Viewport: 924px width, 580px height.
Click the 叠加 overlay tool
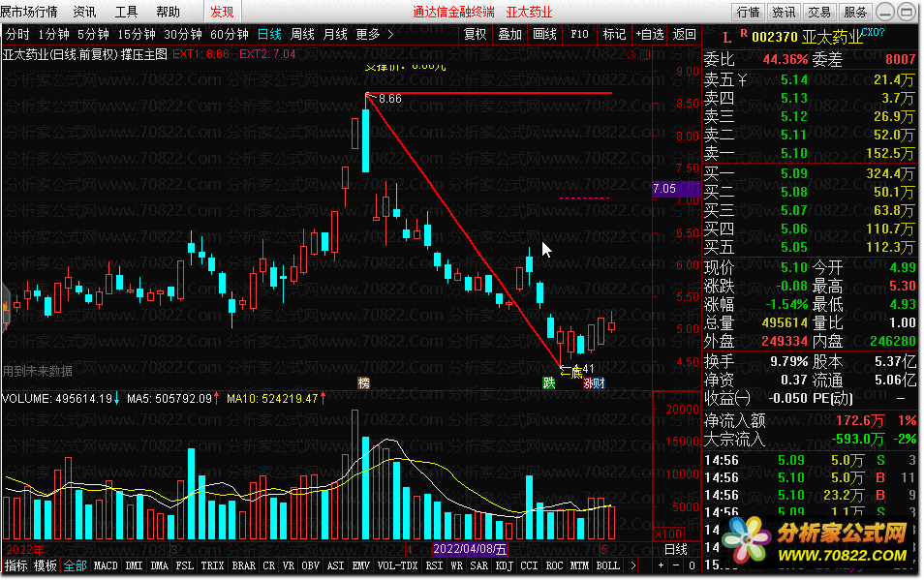point(509,35)
